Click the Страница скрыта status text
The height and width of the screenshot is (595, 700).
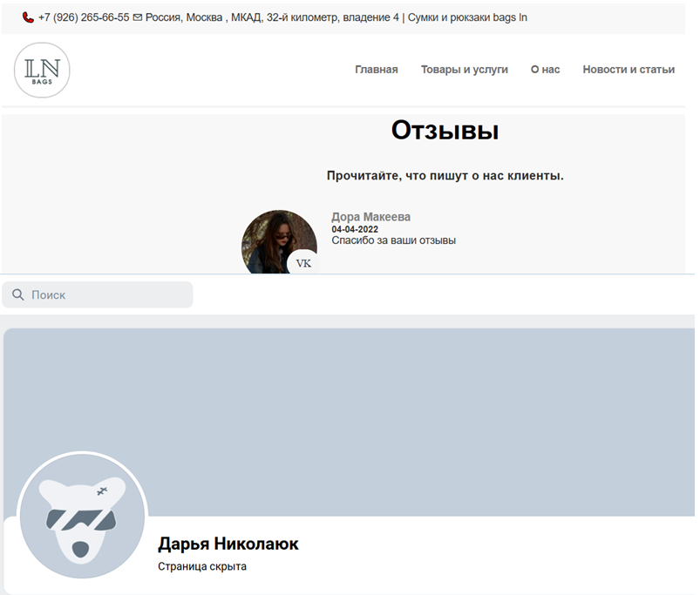click(201, 567)
